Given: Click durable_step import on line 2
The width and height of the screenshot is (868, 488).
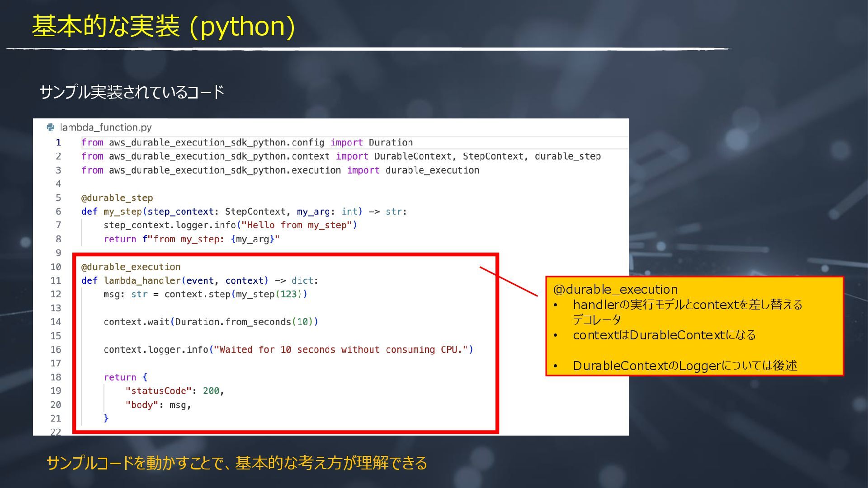Looking at the screenshot, I should pos(567,156).
